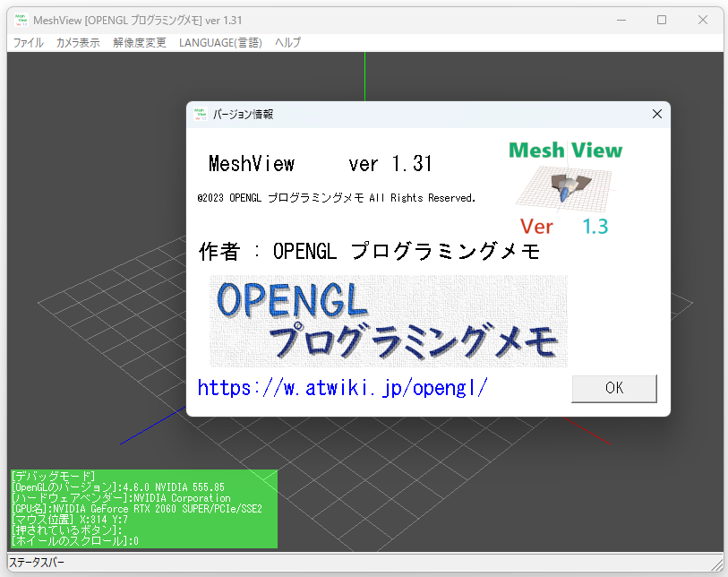This screenshot has width=728, height=577.
Task: Click the 押されているボタン line
Action: pyautogui.click(x=67, y=530)
